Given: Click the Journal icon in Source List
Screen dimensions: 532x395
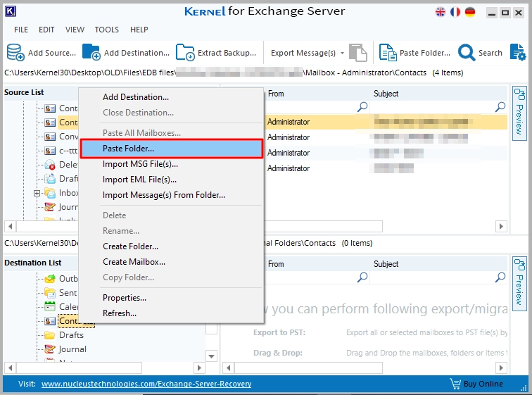Looking at the screenshot, I should click(x=50, y=207).
